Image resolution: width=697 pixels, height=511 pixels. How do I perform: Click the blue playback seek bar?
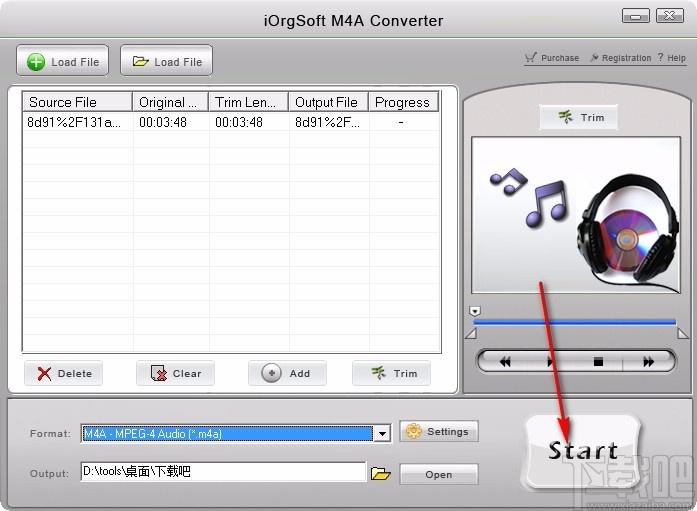[x=575, y=323]
